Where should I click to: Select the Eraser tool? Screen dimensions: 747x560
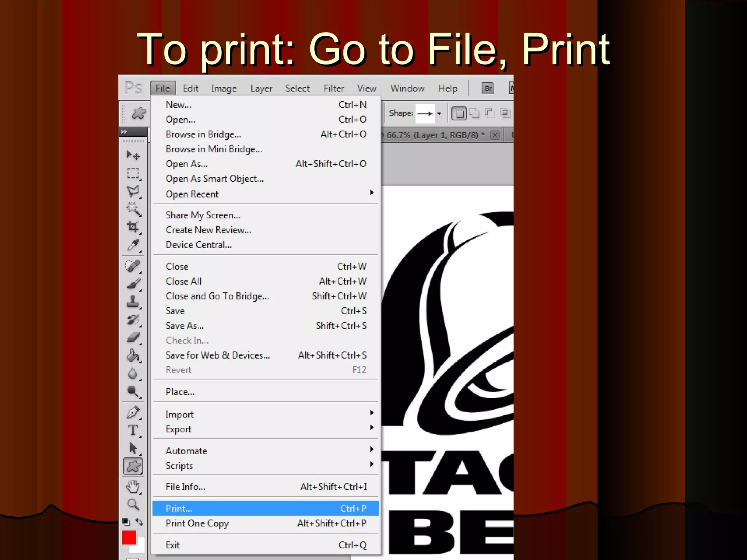(133, 337)
